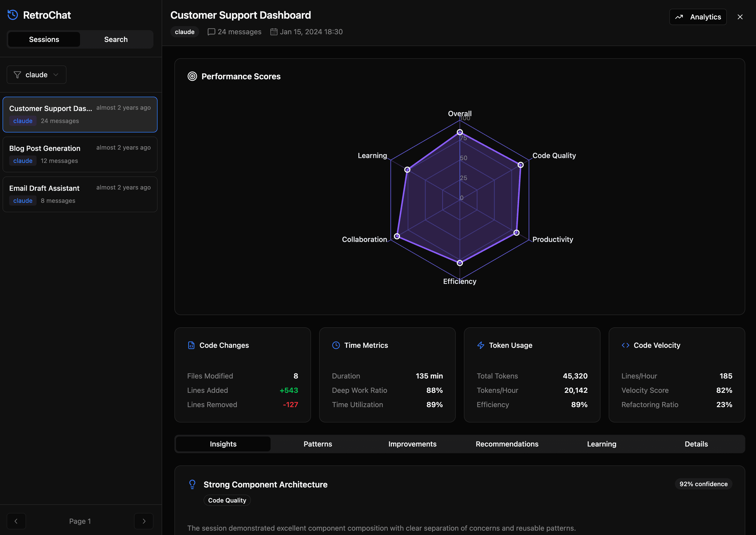
Task: Open the claude filter dropdown
Action: [37, 75]
